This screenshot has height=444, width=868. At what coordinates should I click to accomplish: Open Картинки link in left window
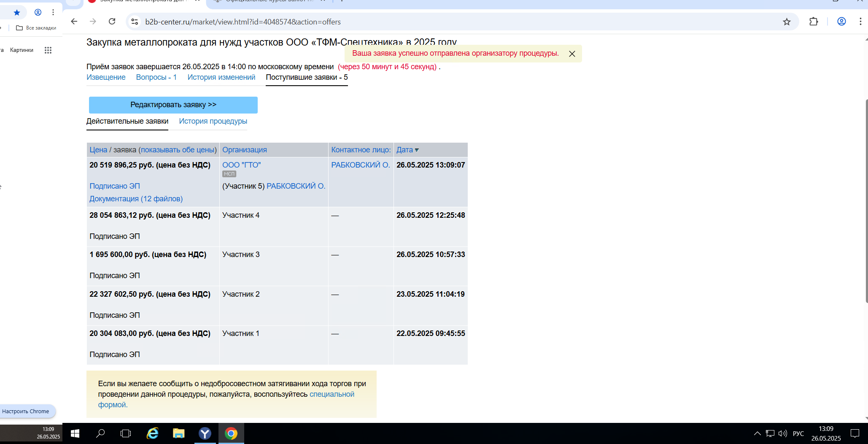[22, 50]
